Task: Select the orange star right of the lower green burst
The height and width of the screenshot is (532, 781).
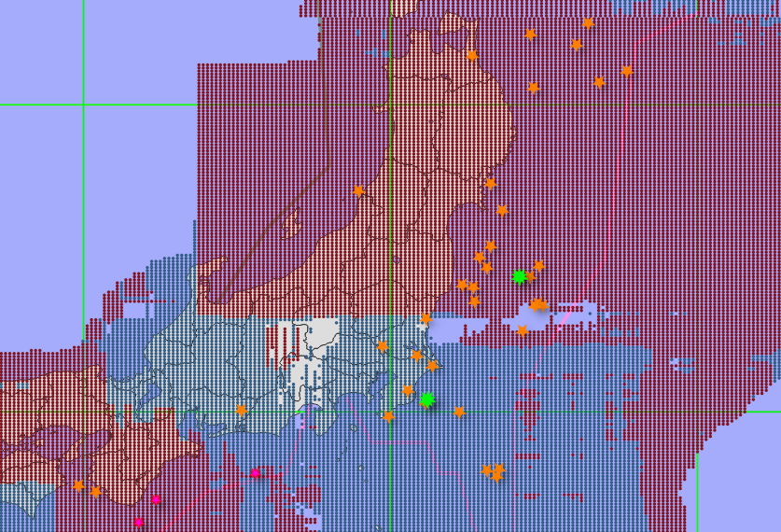Action: [459, 412]
